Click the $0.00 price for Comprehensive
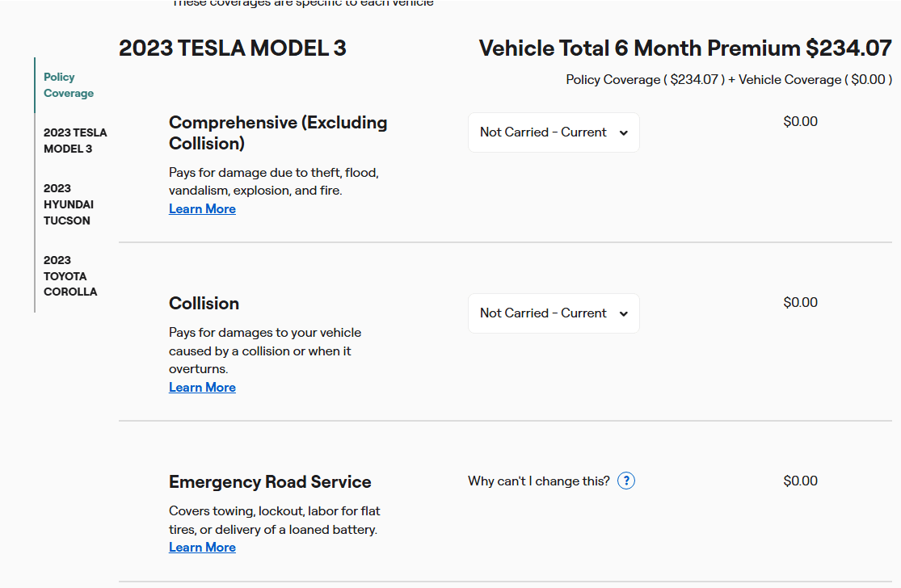This screenshot has width=901, height=588. click(800, 122)
